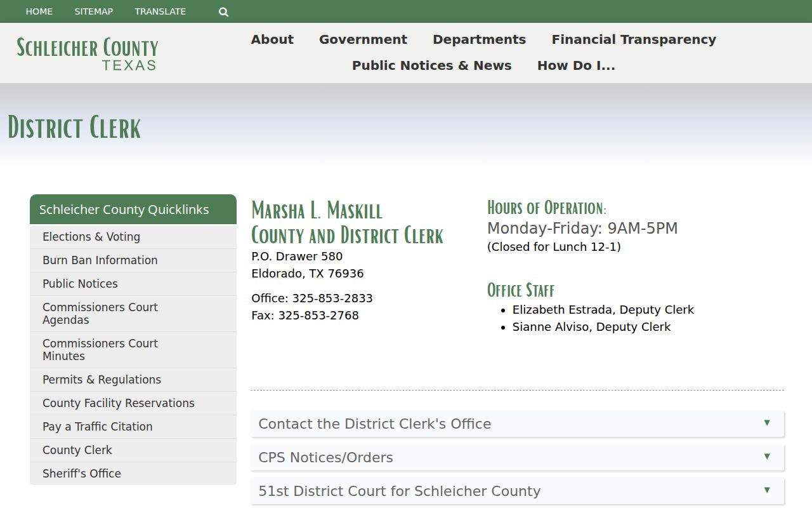The image size is (812, 508).
Task: Click Monday-Friday: 9AM-5PM hours text
Action: click(582, 229)
